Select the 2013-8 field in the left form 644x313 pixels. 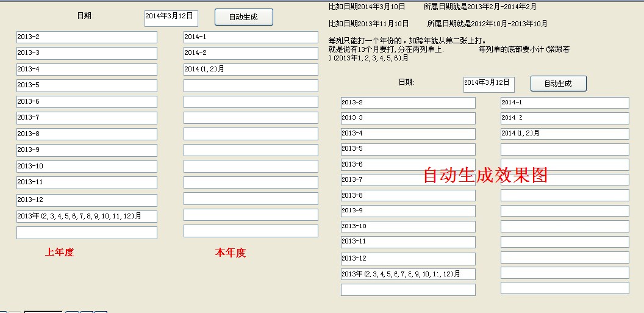coord(87,134)
